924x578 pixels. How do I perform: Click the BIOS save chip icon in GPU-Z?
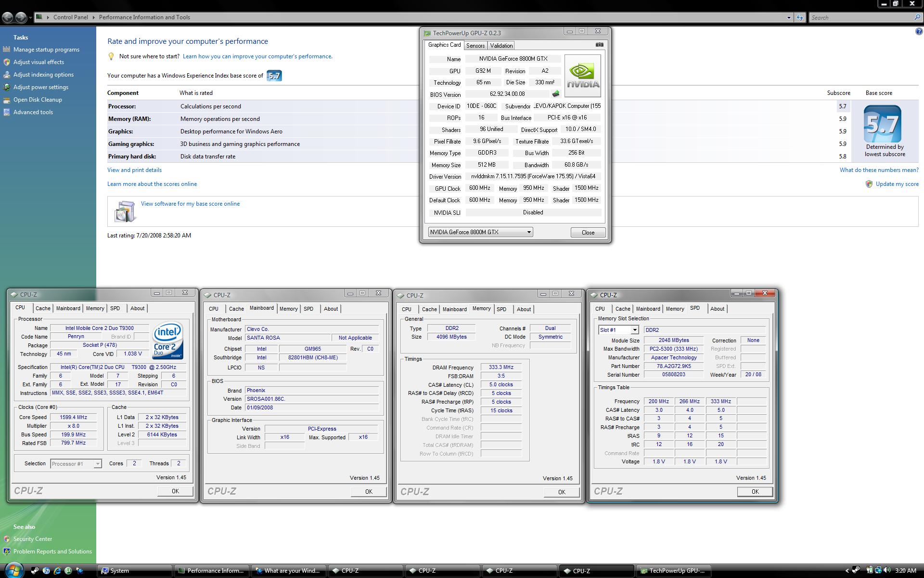556,94
